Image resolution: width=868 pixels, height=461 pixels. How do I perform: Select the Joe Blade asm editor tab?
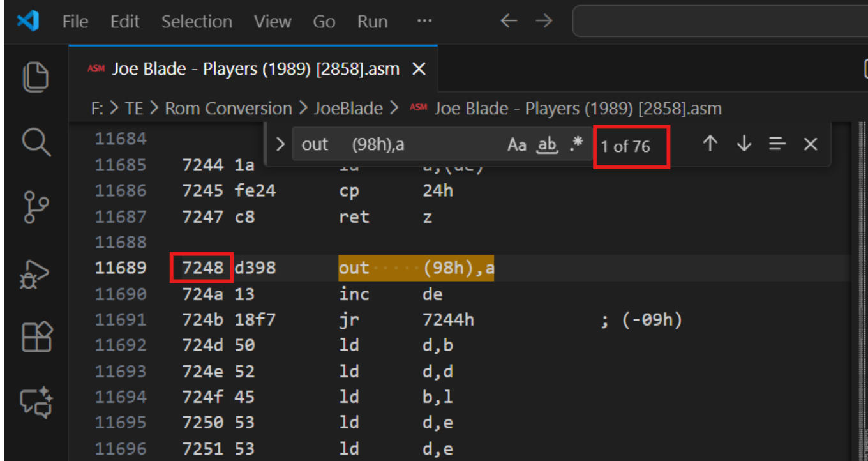click(x=253, y=69)
